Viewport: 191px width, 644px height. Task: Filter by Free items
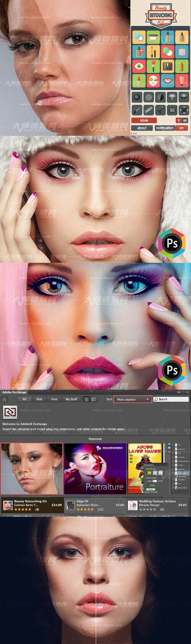point(54,399)
